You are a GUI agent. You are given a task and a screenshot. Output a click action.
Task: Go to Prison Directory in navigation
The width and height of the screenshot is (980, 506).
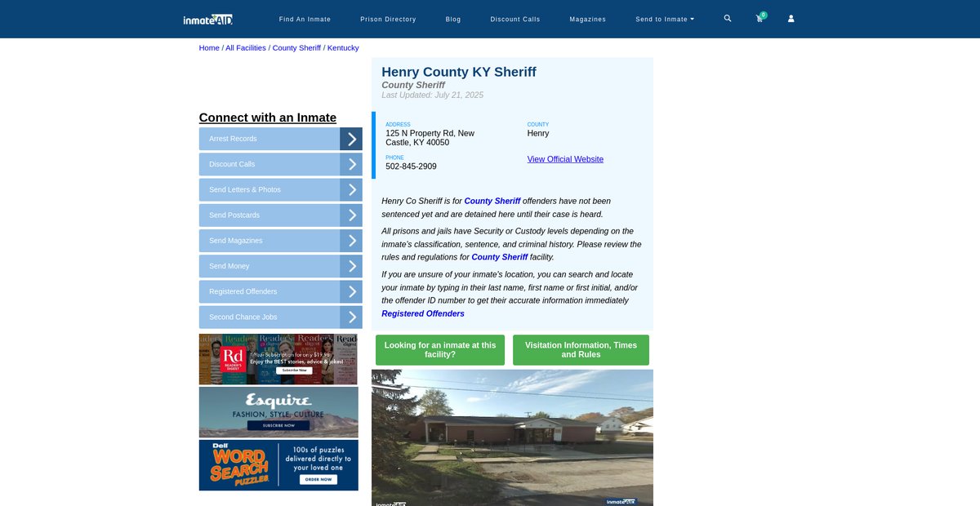tap(388, 19)
